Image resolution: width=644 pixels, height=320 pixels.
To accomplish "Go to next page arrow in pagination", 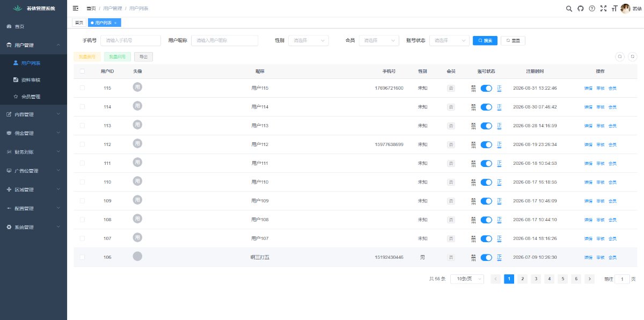I will [x=590, y=279].
